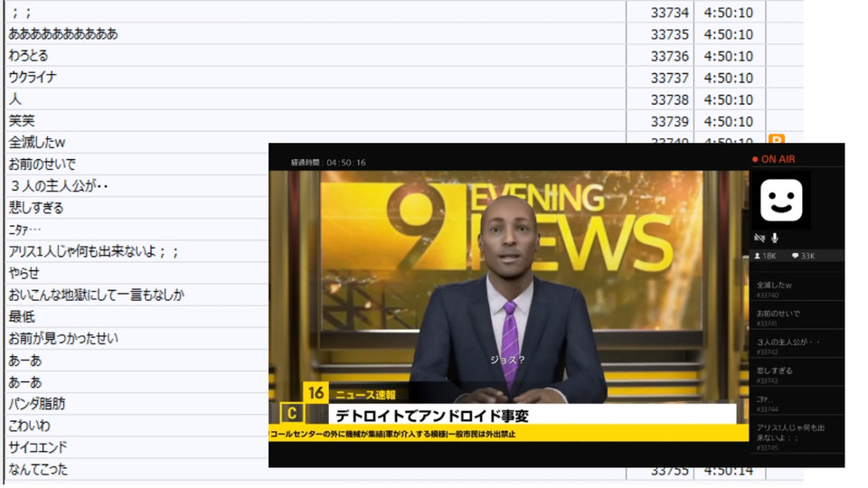The image size is (868, 488).
Task: Click comment number cell 33739
Action: [660, 121]
